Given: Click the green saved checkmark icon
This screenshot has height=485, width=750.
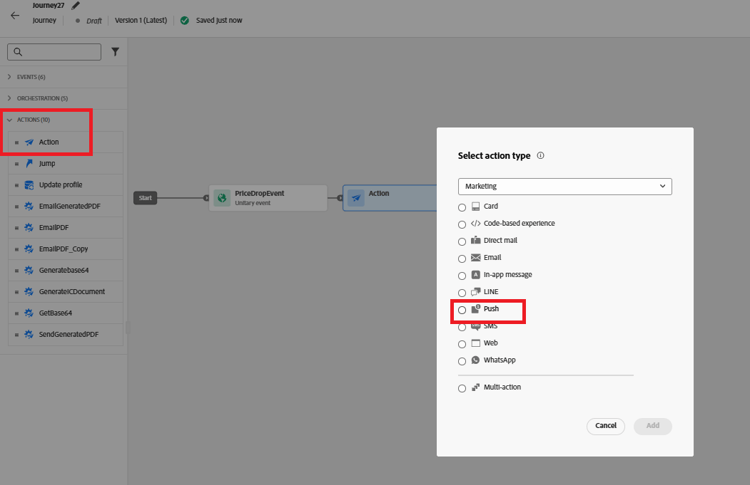Looking at the screenshot, I should (185, 21).
